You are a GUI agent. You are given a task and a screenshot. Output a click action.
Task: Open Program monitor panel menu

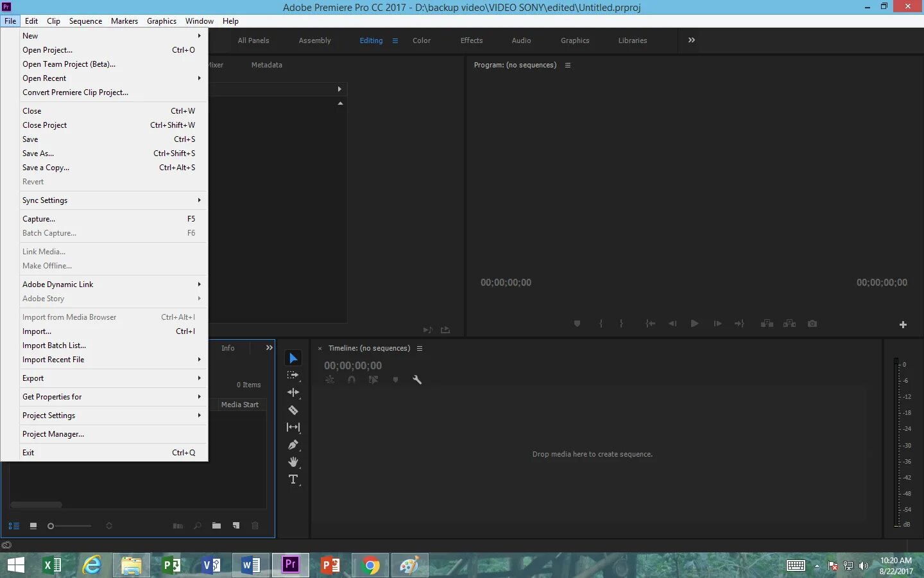(567, 65)
